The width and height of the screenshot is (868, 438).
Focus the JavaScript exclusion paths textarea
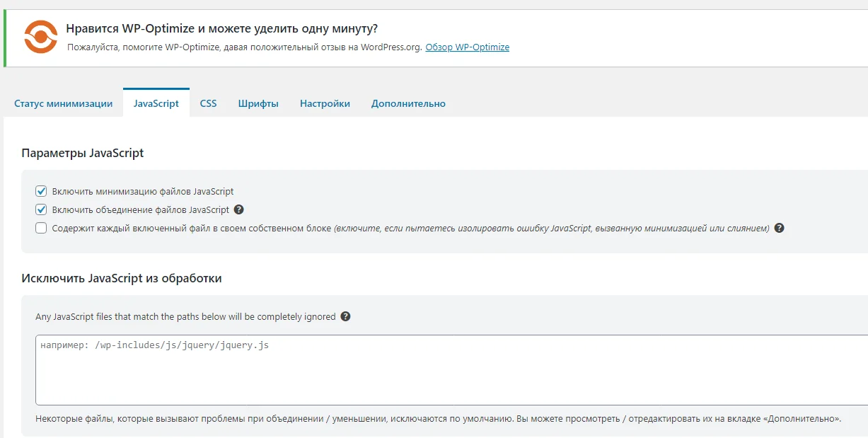pyautogui.click(x=451, y=369)
